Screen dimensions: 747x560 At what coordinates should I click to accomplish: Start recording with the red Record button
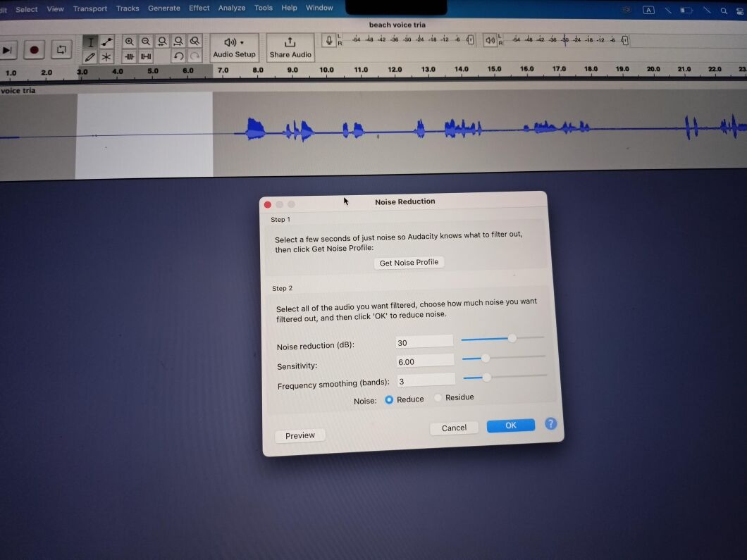(34, 49)
